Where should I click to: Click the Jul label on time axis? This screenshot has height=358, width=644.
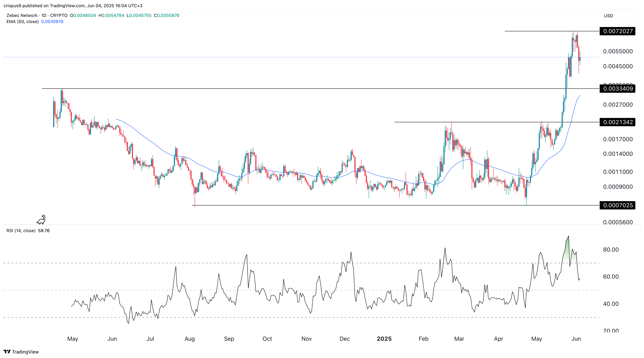150,339
